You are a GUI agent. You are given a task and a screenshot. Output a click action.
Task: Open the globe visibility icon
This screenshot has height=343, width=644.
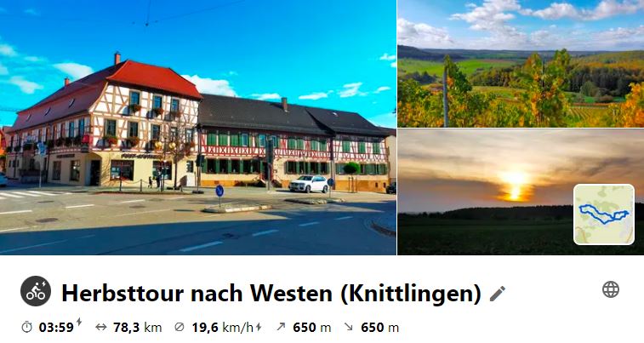(610, 289)
